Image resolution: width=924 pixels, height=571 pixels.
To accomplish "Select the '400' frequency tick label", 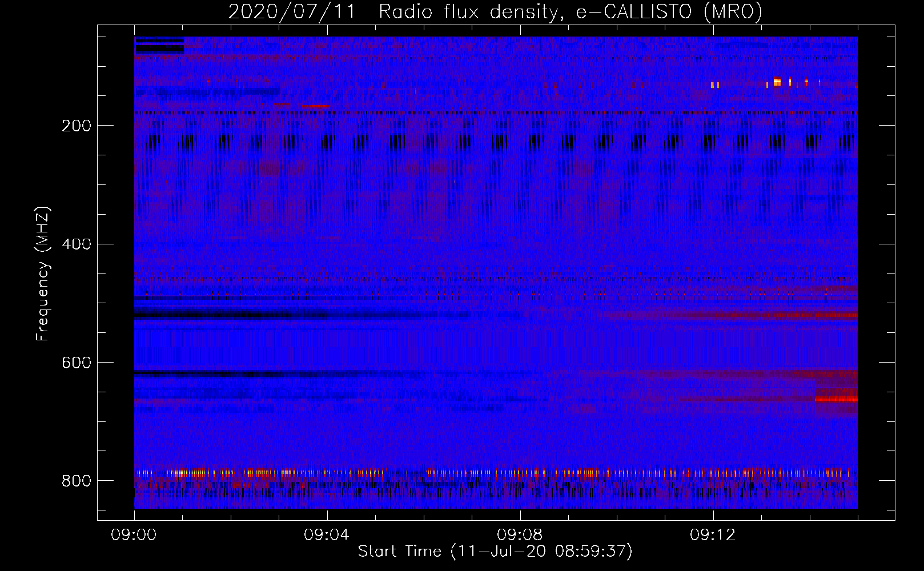I will coord(77,244).
